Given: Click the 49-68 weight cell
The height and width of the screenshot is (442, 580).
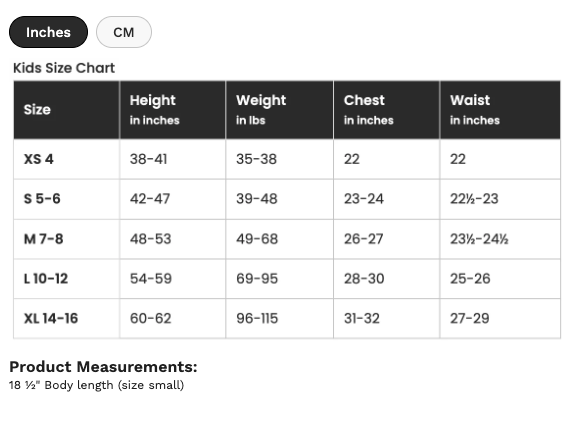Looking at the screenshot, I should pos(280,239).
